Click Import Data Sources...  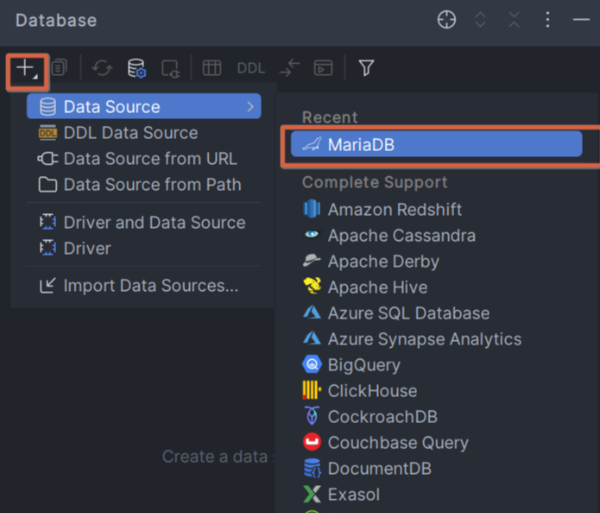(144, 286)
